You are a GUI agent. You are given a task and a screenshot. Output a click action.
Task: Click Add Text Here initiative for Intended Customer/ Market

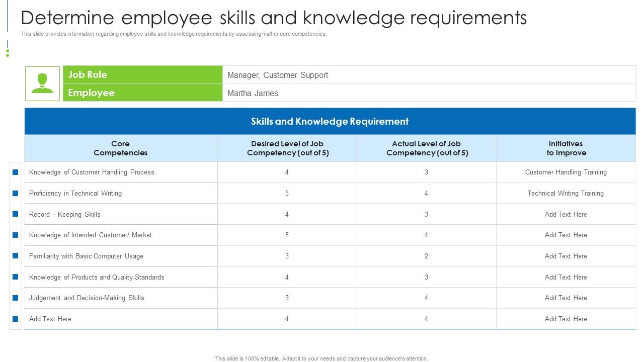(x=566, y=235)
